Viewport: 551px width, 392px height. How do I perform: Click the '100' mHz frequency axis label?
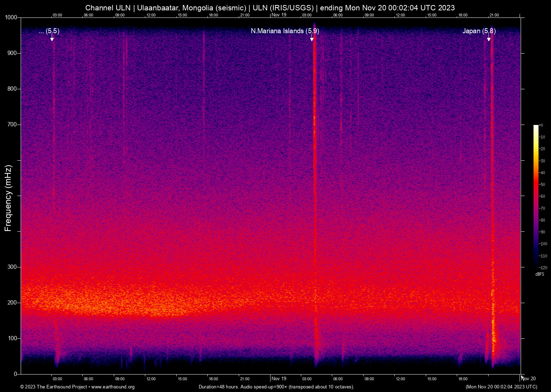point(12,338)
